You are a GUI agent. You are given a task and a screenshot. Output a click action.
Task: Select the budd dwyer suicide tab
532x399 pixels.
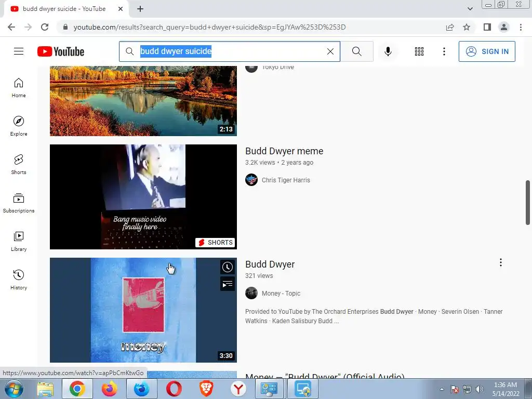click(x=64, y=9)
